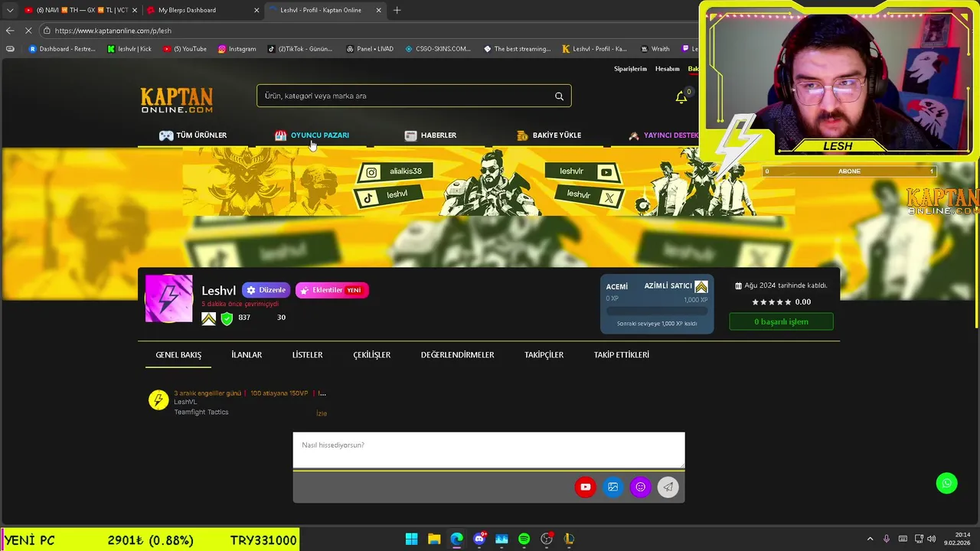Close the Leshvl - Profil tab

[378, 10]
